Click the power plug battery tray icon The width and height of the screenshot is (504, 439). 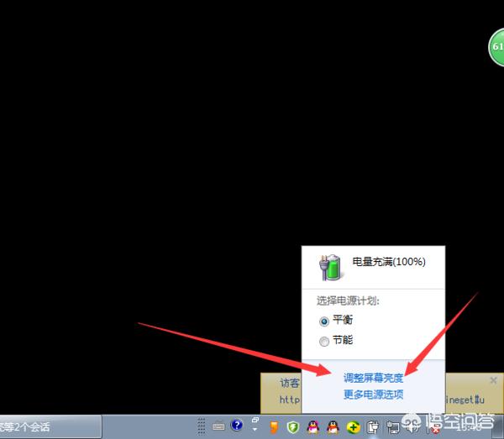[373, 427]
